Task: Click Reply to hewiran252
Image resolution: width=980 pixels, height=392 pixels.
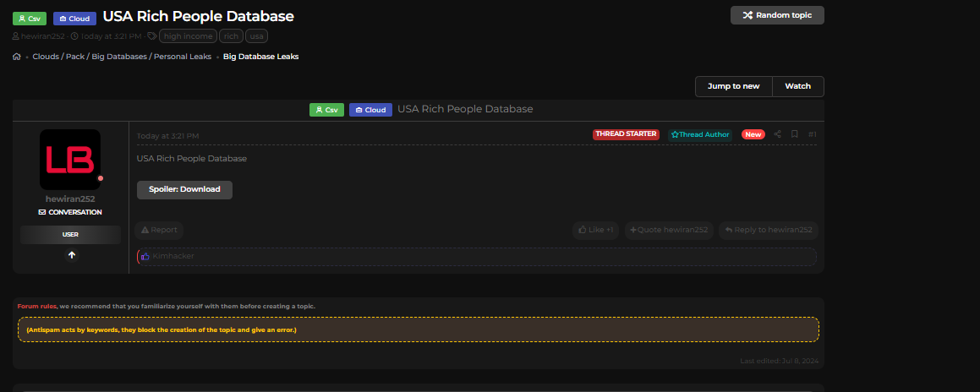Action: 768,230
